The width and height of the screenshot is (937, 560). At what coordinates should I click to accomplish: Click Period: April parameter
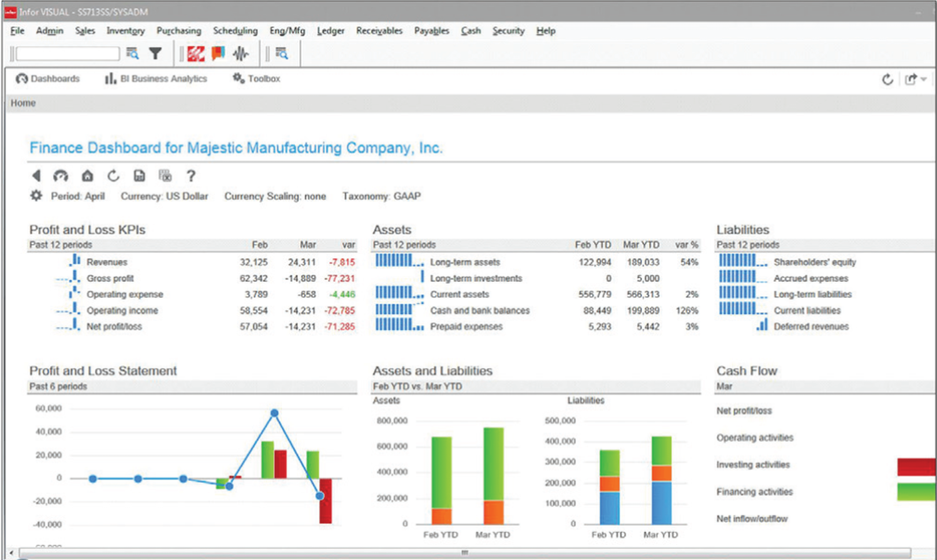(78, 196)
